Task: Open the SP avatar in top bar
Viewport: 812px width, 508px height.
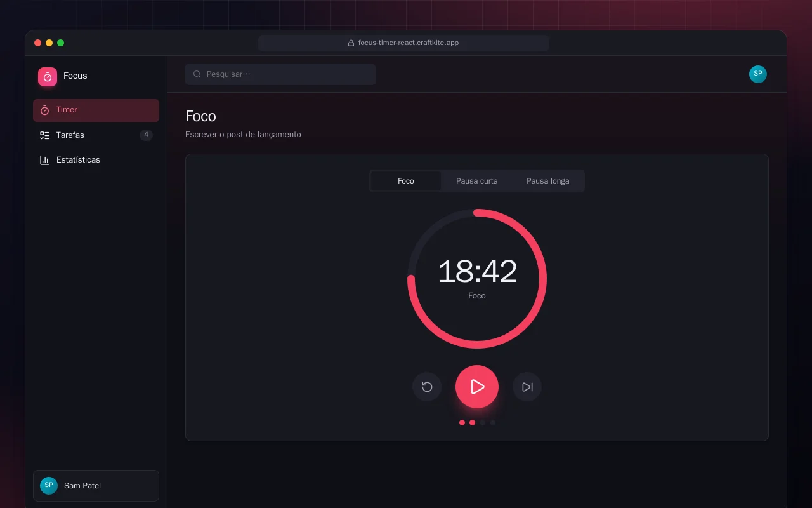Action: point(758,74)
